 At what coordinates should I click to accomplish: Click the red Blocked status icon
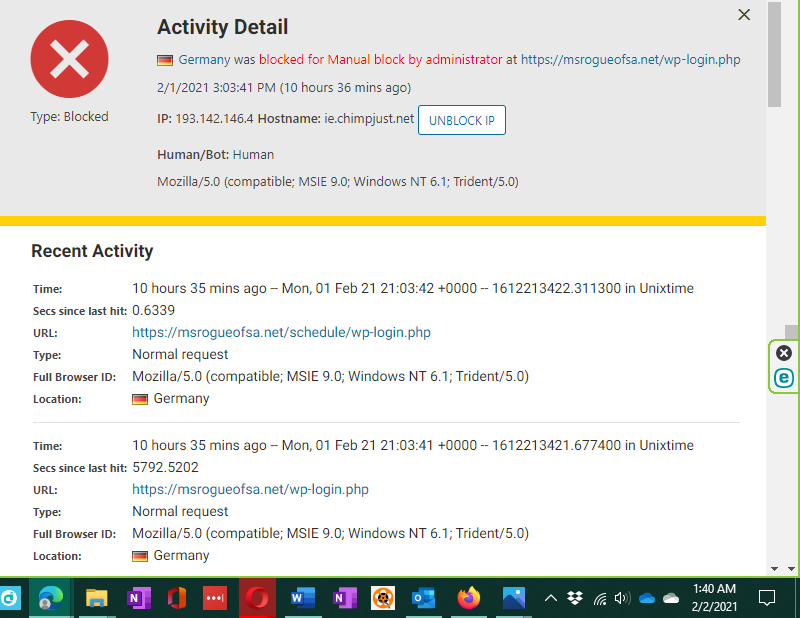pyautogui.click(x=69, y=59)
